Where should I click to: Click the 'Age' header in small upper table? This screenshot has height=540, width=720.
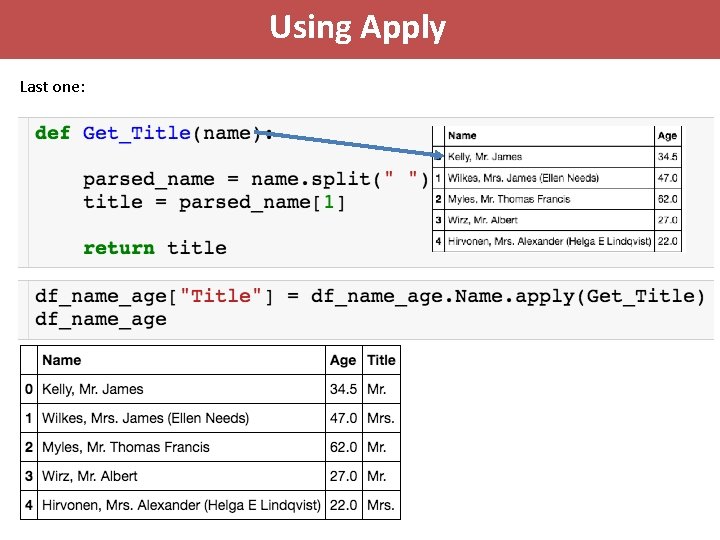click(x=667, y=136)
